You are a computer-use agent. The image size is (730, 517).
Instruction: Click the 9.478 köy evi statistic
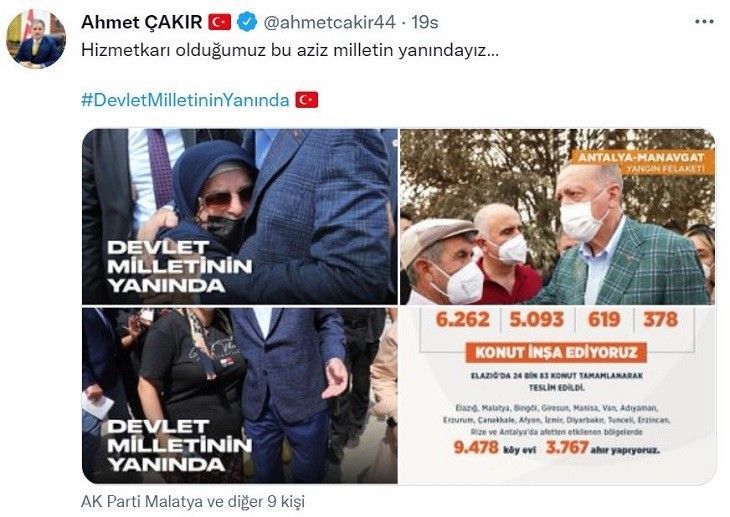494,448
